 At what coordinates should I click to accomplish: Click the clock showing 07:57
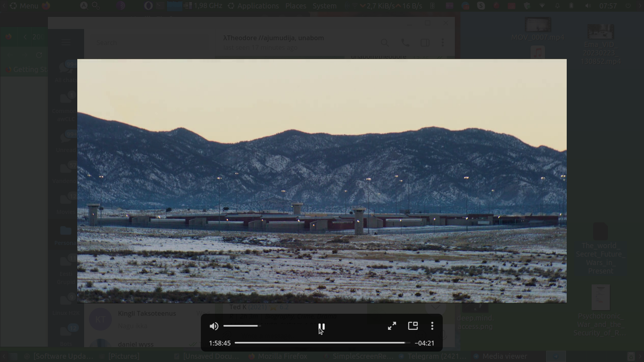click(x=608, y=6)
